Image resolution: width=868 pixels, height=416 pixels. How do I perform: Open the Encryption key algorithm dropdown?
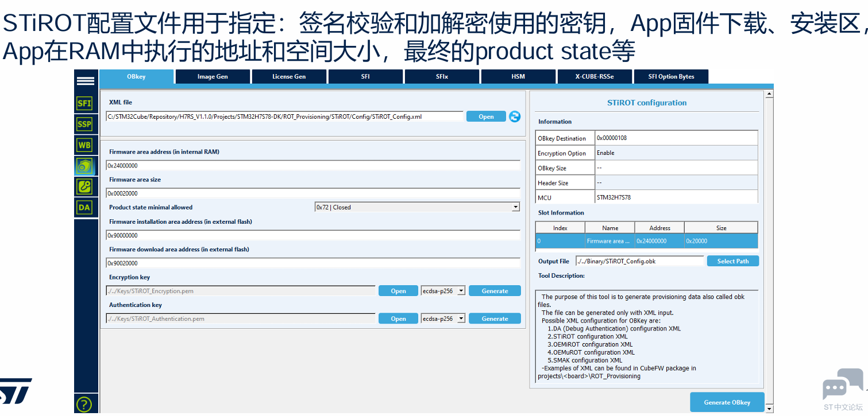click(443, 291)
